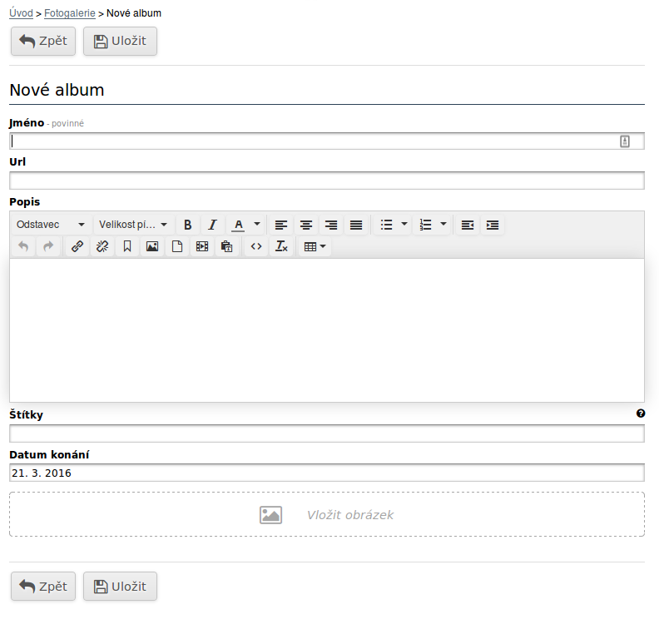
Task: Open the table insert dropdown
Action: click(x=315, y=246)
